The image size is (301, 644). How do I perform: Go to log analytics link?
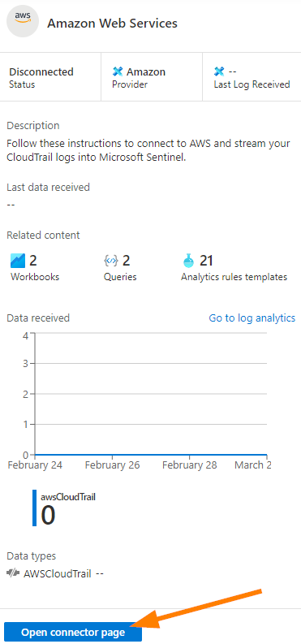tap(252, 318)
